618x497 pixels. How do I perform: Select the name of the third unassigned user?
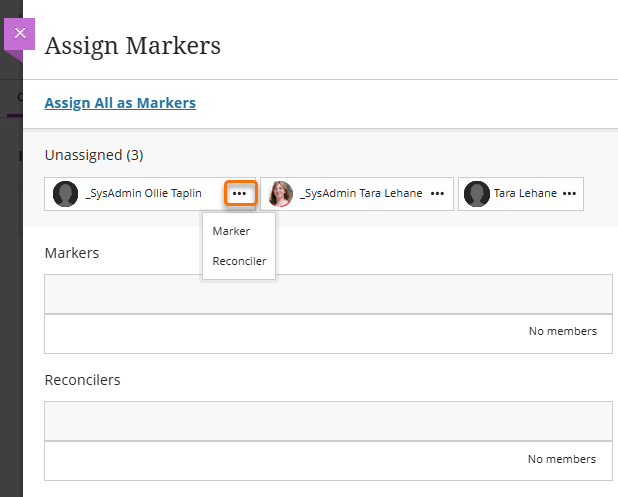coord(525,194)
